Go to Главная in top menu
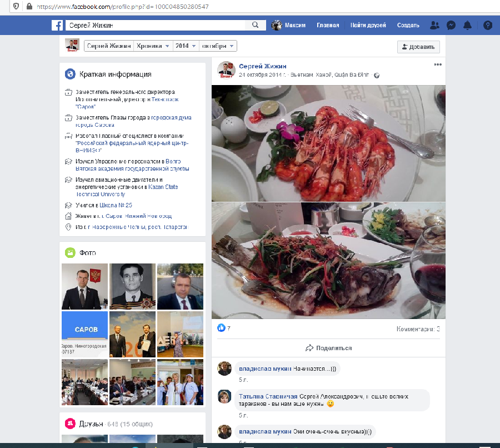This screenshot has width=500, height=448. [328, 25]
